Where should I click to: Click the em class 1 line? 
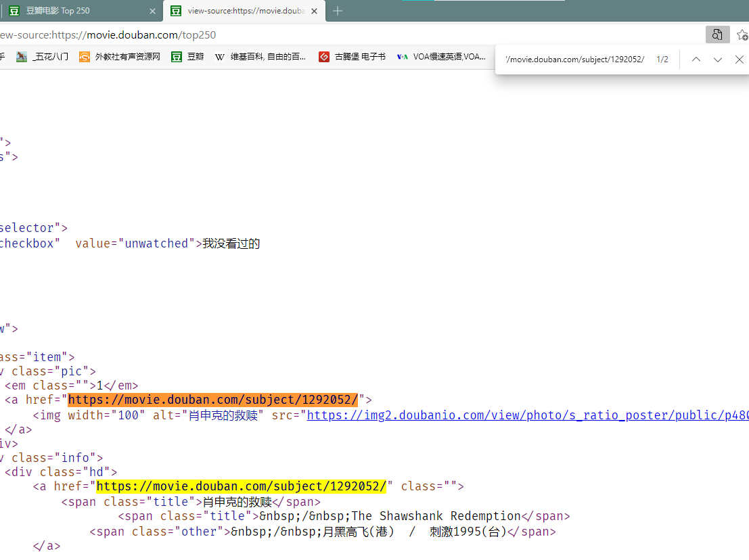pyautogui.click(x=71, y=386)
